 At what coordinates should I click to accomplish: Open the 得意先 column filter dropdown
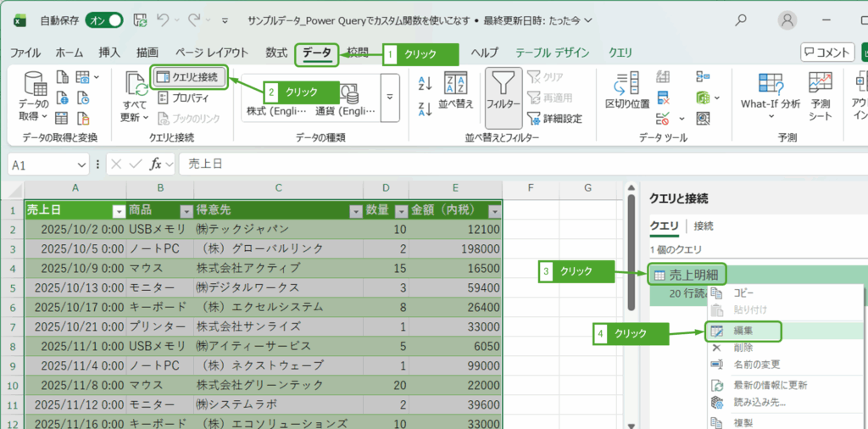(x=355, y=211)
